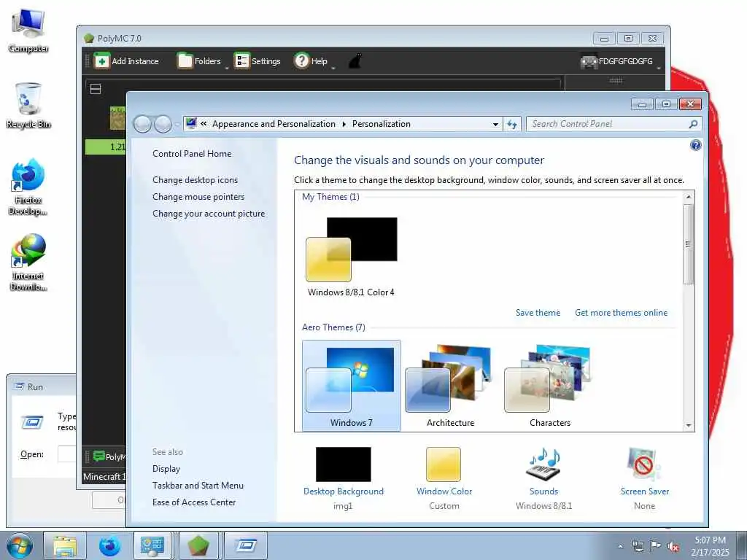The height and width of the screenshot is (560, 747).
Task: Click the Back navigation button
Action: click(x=142, y=124)
